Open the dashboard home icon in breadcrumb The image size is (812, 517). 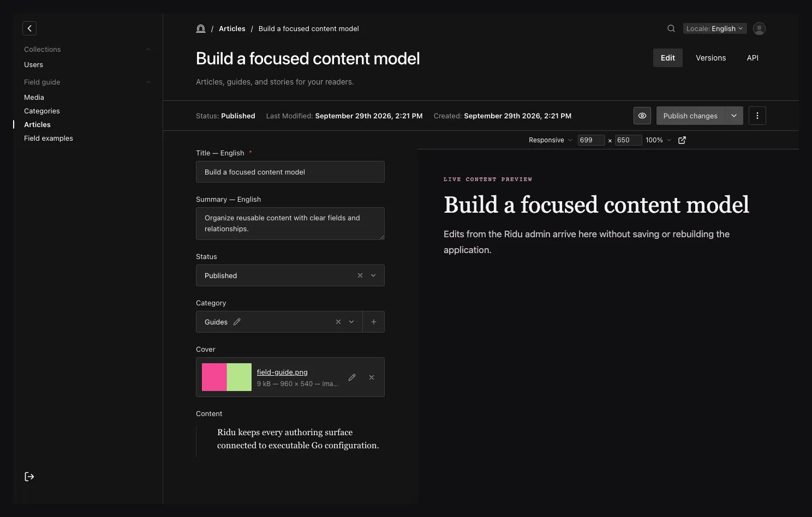tap(201, 29)
